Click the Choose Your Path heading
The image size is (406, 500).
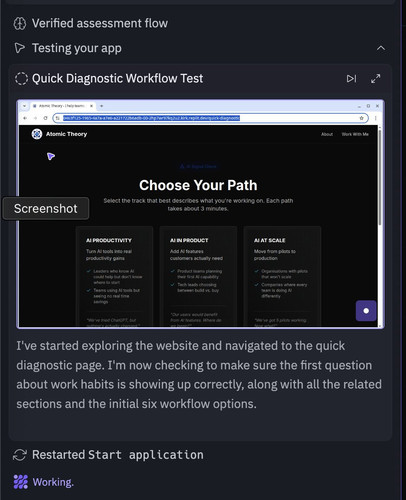pos(198,185)
